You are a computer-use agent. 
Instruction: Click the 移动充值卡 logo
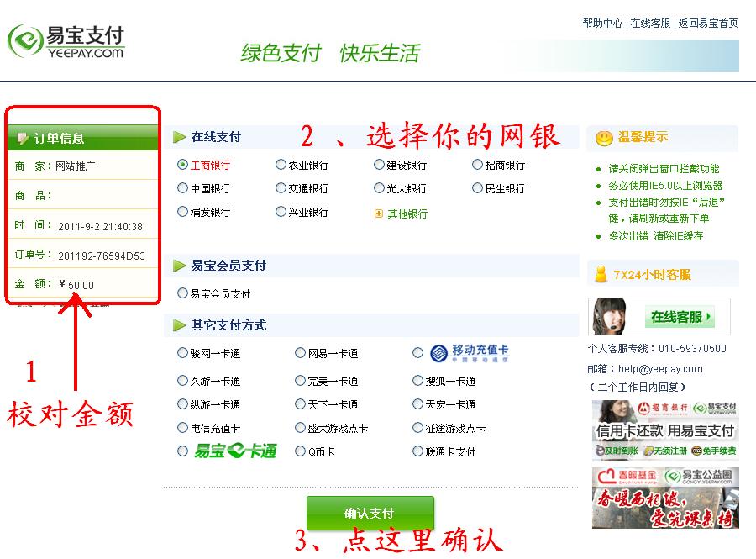(x=470, y=353)
